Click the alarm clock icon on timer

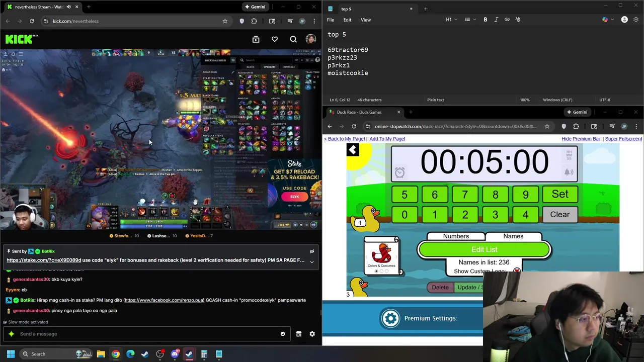pyautogui.click(x=399, y=172)
